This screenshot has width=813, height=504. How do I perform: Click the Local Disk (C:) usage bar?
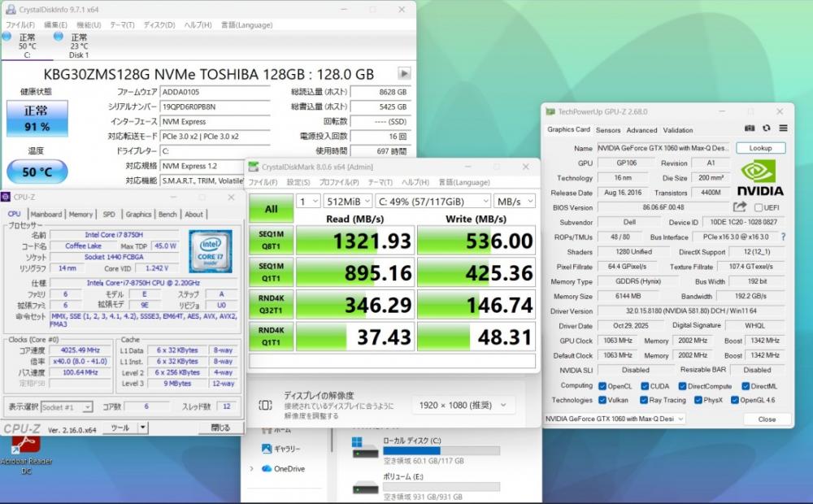(x=441, y=450)
